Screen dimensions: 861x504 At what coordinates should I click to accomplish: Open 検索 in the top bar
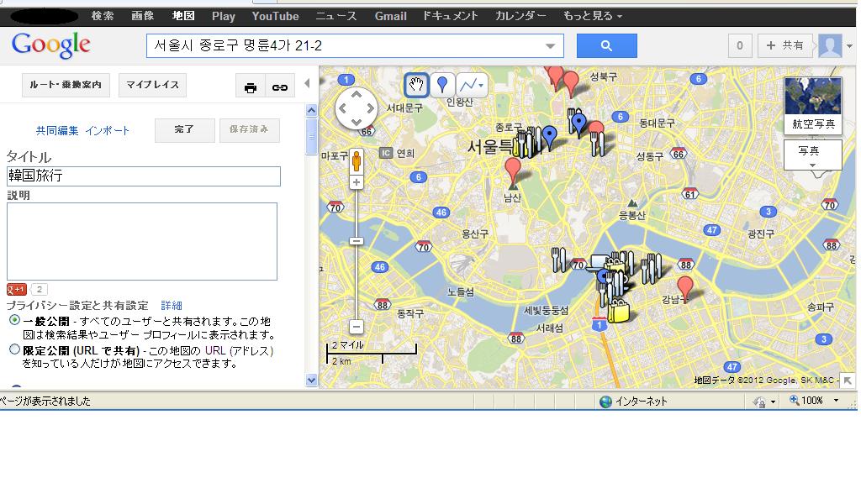click(x=103, y=16)
